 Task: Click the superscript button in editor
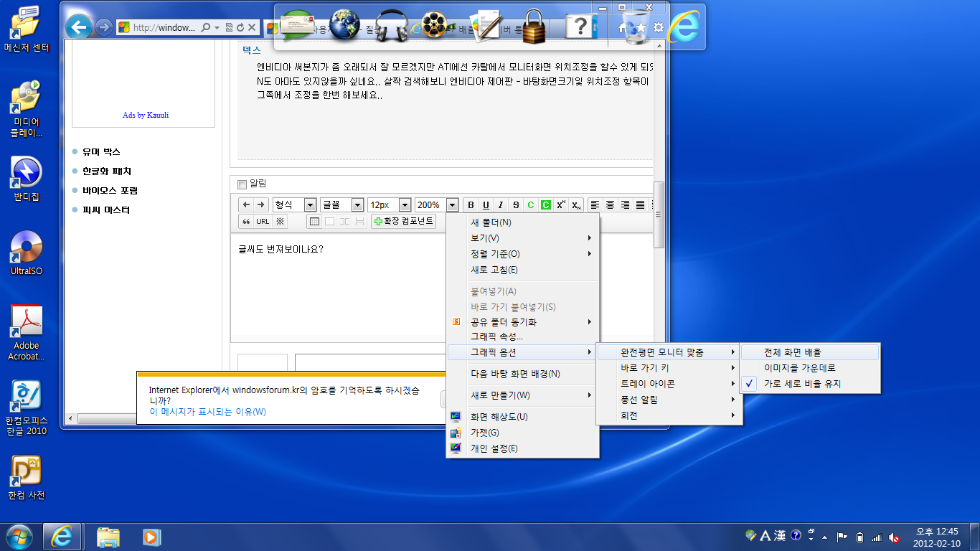pos(561,205)
